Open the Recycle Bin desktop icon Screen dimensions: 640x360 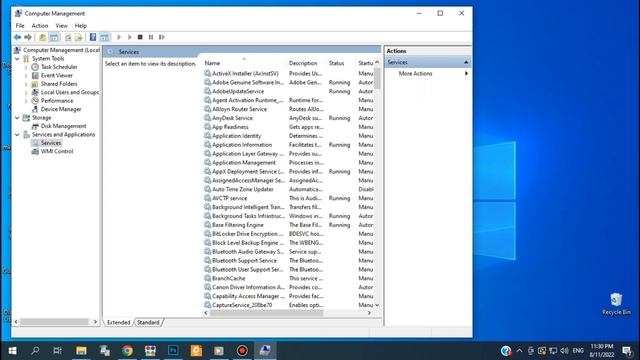pos(616,304)
